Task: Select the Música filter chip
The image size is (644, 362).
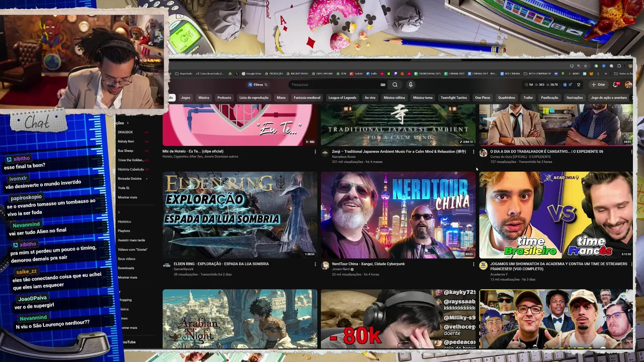Action: [204, 98]
